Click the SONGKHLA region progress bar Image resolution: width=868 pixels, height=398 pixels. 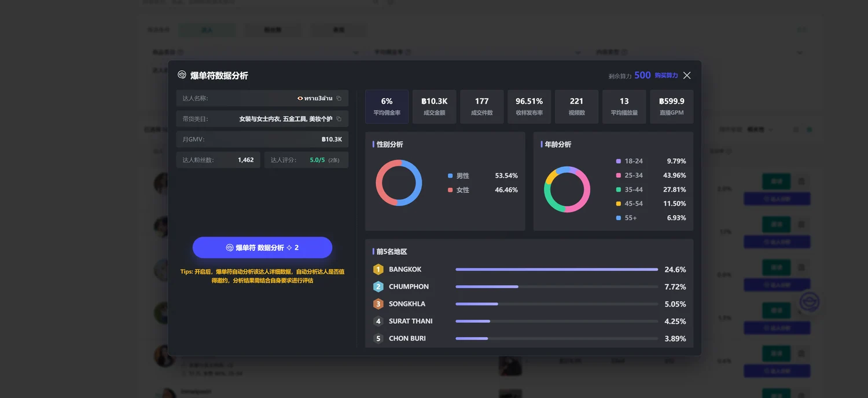[557, 304]
